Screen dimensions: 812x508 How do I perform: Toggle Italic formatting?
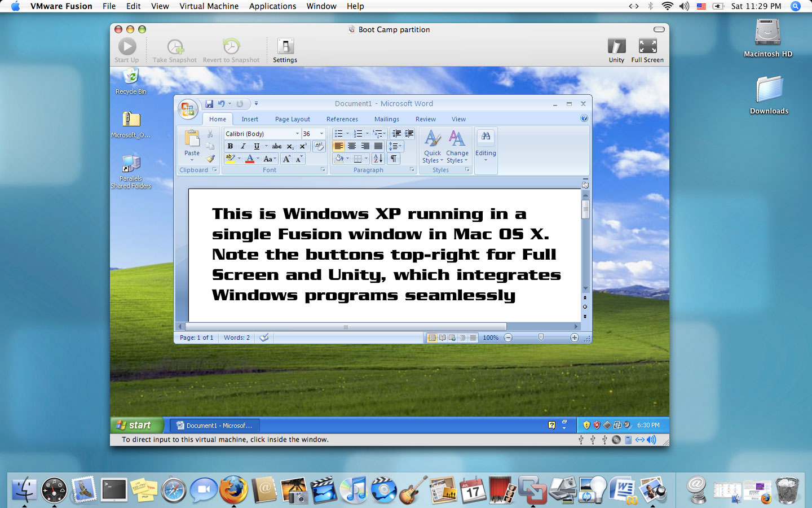(x=243, y=146)
